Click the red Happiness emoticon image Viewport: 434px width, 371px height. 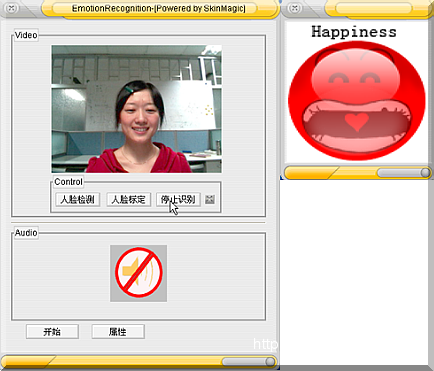pyautogui.click(x=357, y=101)
